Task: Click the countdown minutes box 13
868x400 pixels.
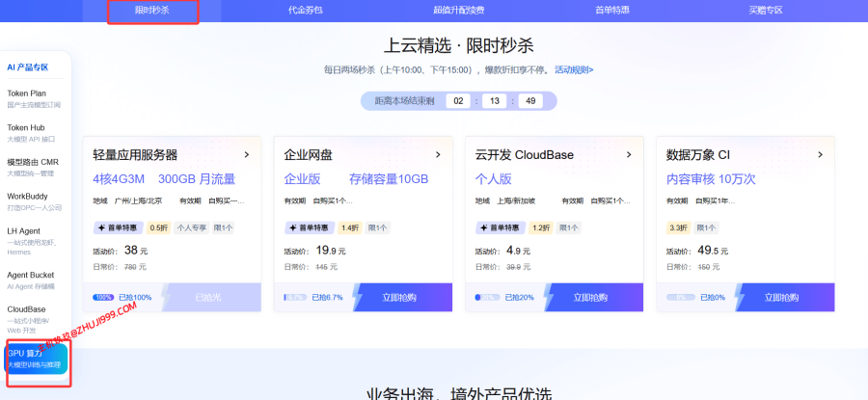Action: pyautogui.click(x=495, y=100)
